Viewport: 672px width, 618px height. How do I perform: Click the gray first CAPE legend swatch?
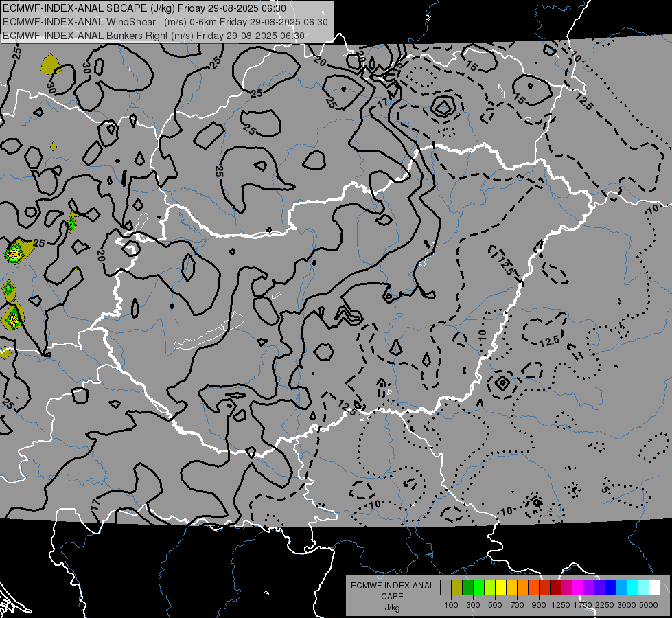point(445,587)
